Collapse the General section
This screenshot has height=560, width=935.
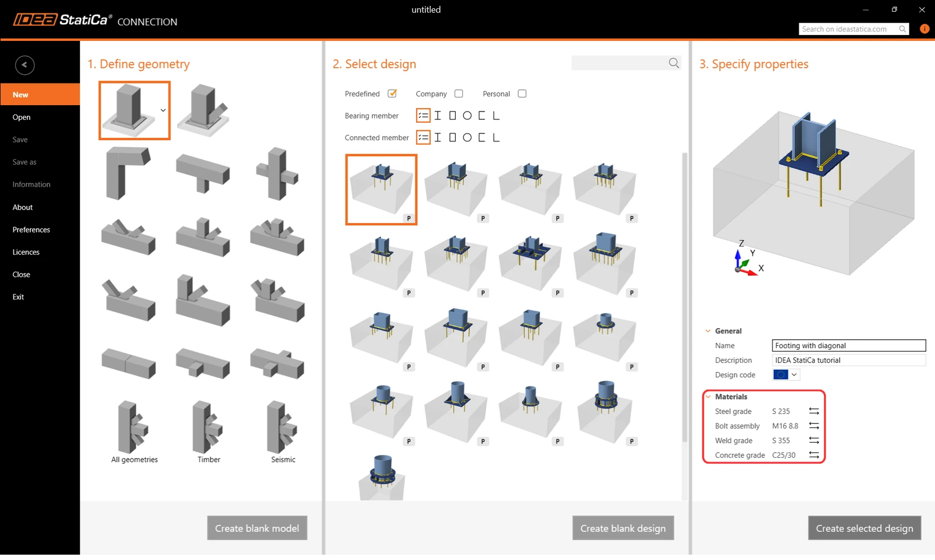pyautogui.click(x=708, y=331)
